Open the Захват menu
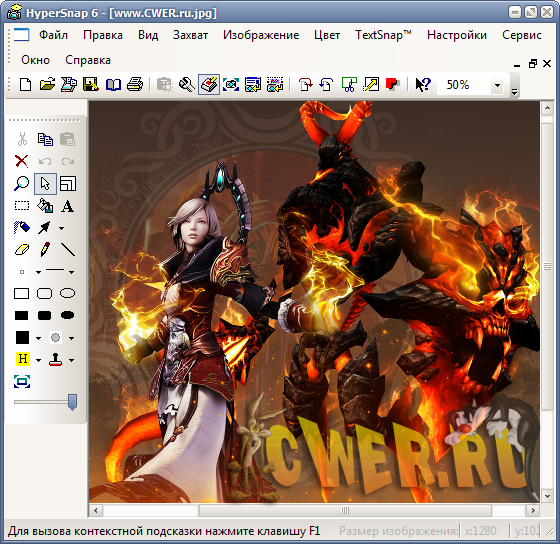560x544 pixels. (190, 35)
